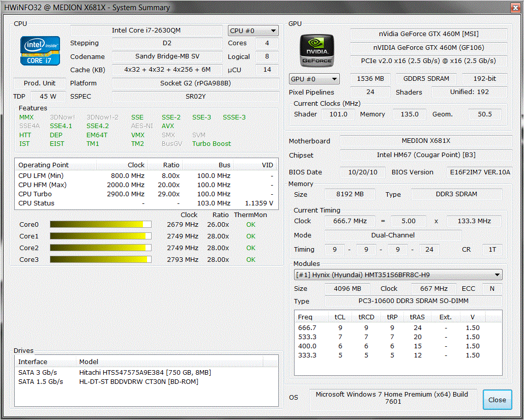524x420 pixels.
Task: Select the 333.3 frequency timing row
Action: click(x=398, y=355)
